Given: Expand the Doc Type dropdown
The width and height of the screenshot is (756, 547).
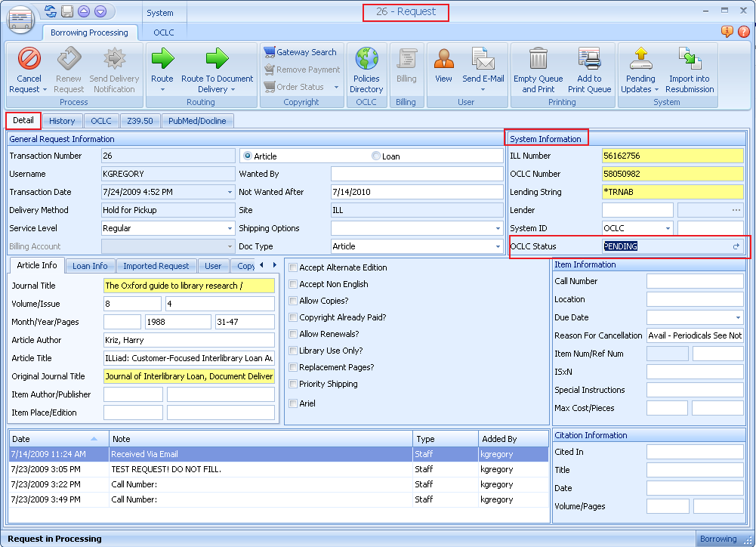Looking at the screenshot, I should tap(497, 246).
